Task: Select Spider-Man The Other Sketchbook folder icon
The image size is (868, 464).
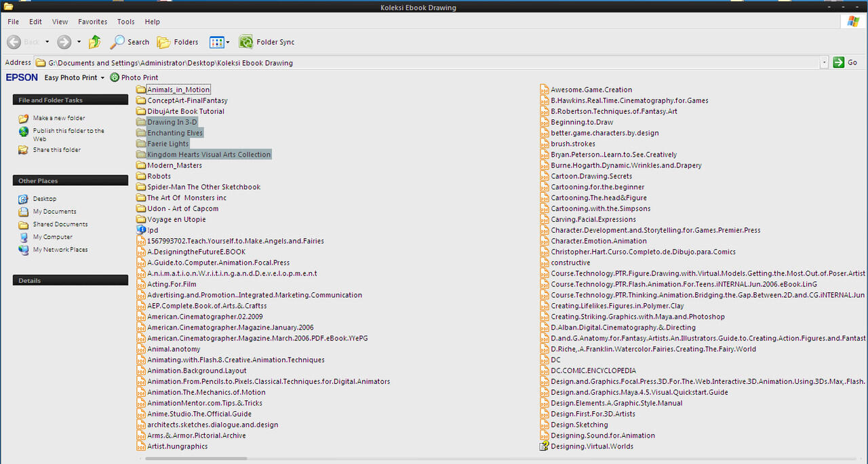Action: pyautogui.click(x=141, y=187)
